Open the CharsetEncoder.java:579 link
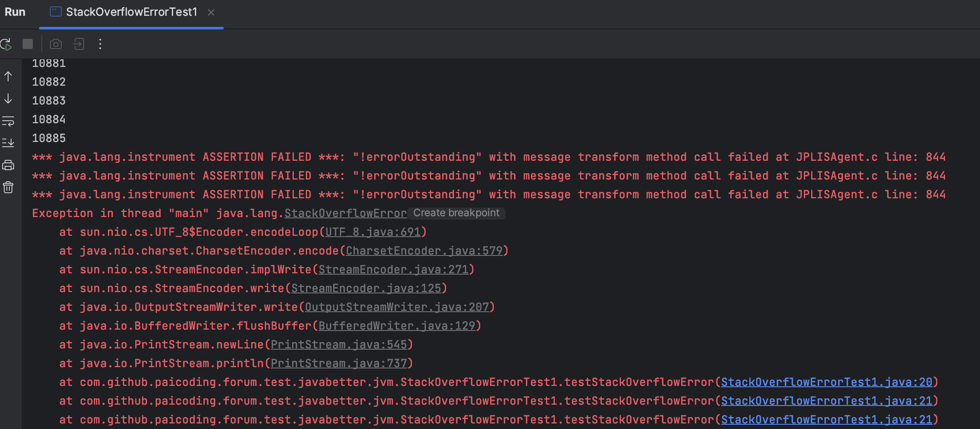The width and height of the screenshot is (980, 429). (x=424, y=251)
